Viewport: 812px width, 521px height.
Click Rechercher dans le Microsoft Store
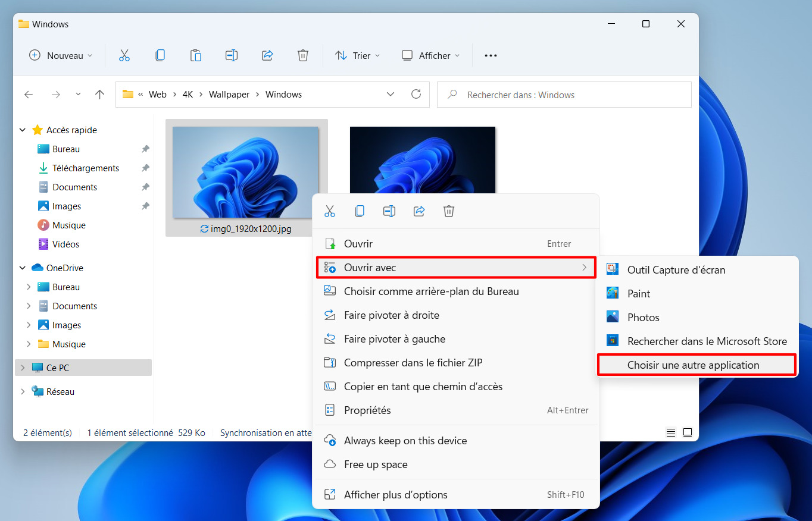pyautogui.click(x=697, y=341)
